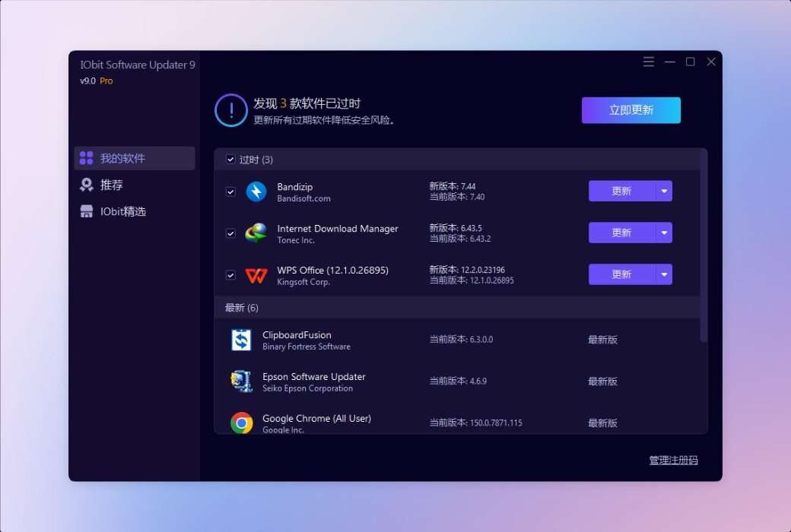This screenshot has width=791, height=532.
Task: Click 最新版 status for Google Chrome
Action: point(603,423)
